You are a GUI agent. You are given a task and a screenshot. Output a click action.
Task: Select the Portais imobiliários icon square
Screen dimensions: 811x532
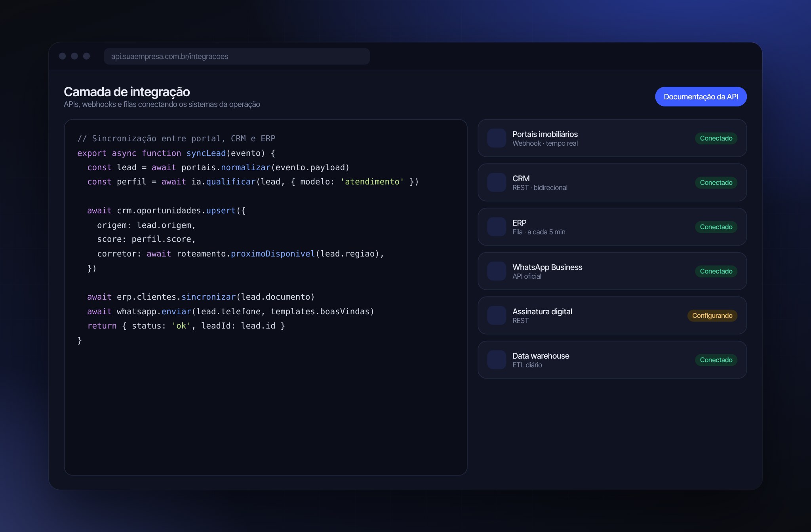[x=497, y=138]
